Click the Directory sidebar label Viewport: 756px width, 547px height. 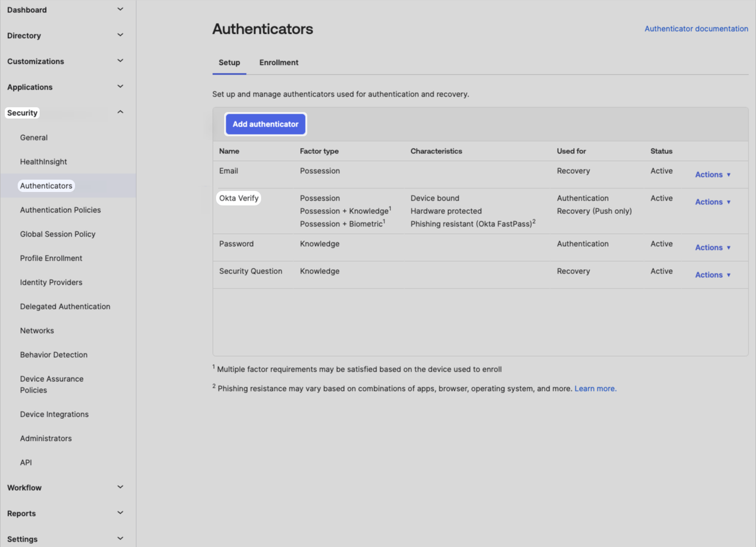point(24,35)
